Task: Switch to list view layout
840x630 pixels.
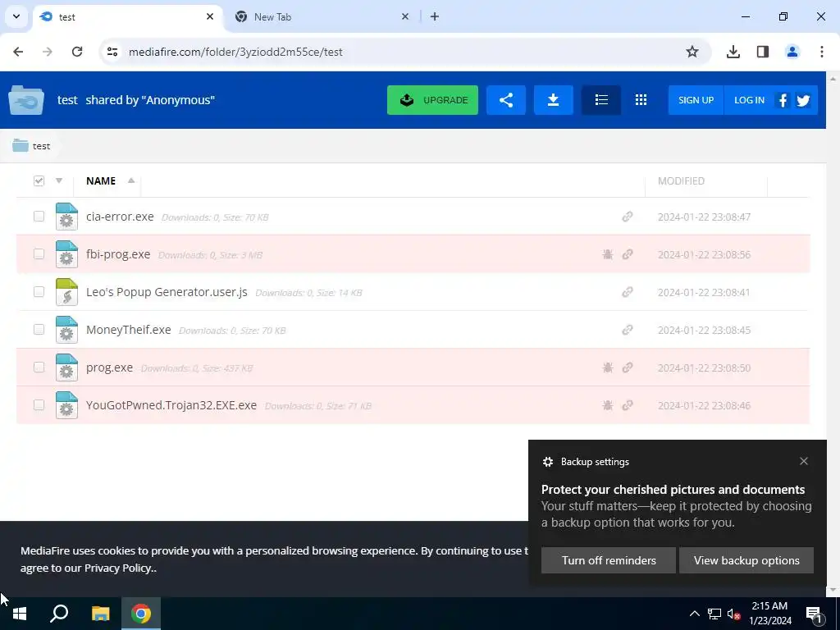Action: pyautogui.click(x=601, y=100)
